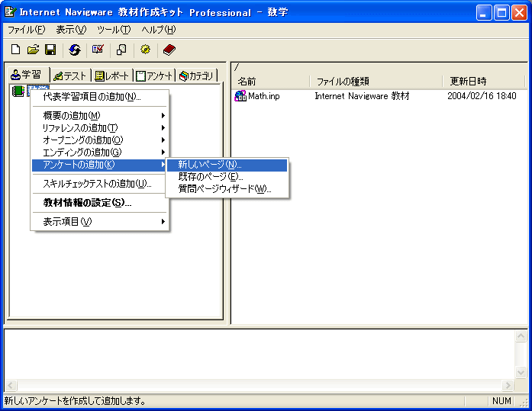Sort by 名前 column header
The height and width of the screenshot is (411, 532).
point(272,82)
